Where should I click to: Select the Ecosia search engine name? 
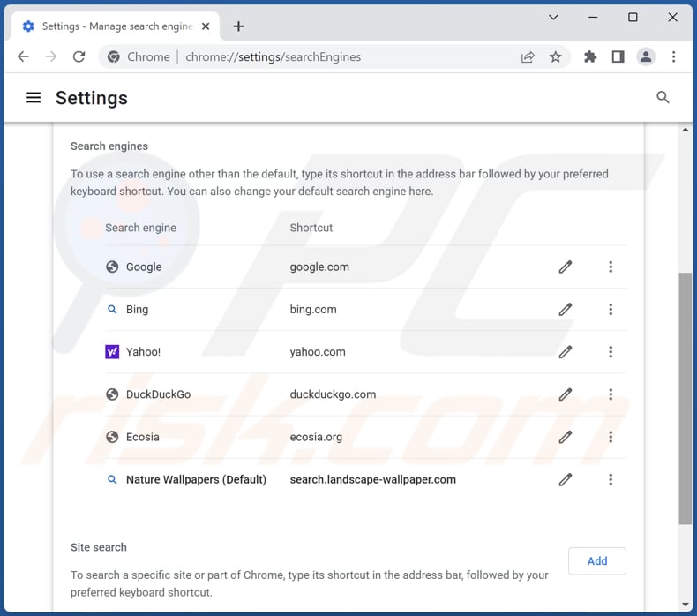(x=143, y=437)
